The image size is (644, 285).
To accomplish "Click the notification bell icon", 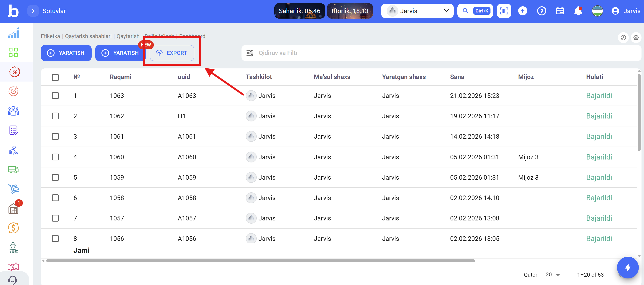I will [578, 11].
